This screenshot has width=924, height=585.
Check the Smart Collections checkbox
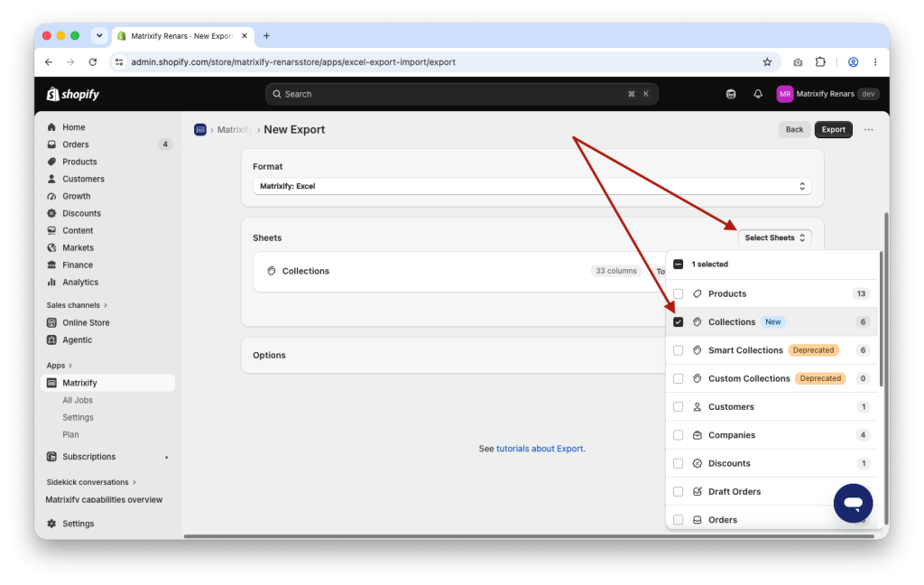tap(679, 350)
